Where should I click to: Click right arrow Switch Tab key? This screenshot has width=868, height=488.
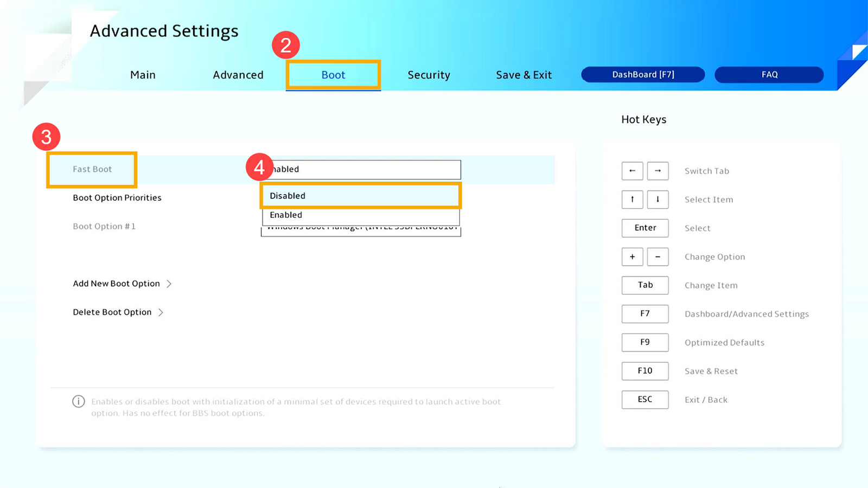(x=658, y=171)
